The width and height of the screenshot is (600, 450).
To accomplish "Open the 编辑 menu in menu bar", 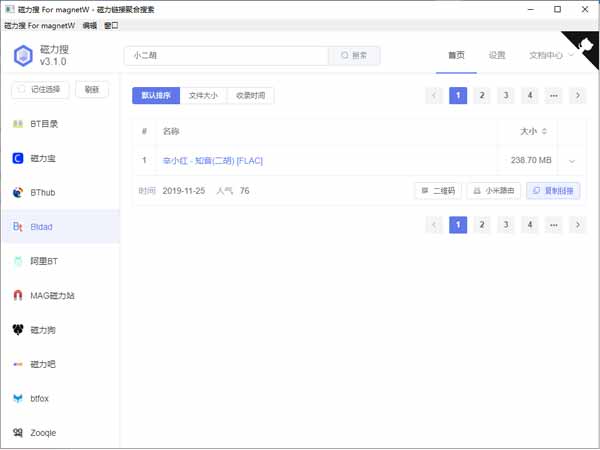I will click(x=90, y=26).
